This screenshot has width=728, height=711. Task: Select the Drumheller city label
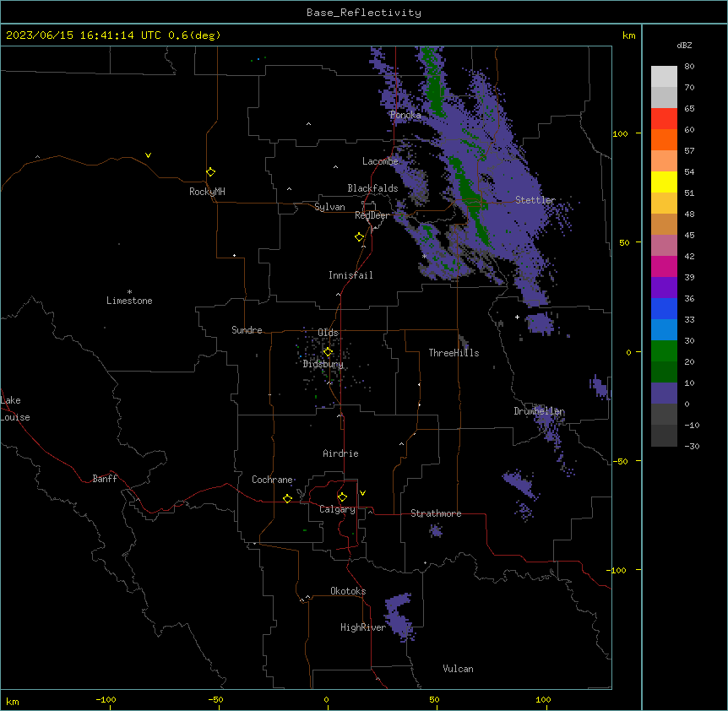[539, 411]
